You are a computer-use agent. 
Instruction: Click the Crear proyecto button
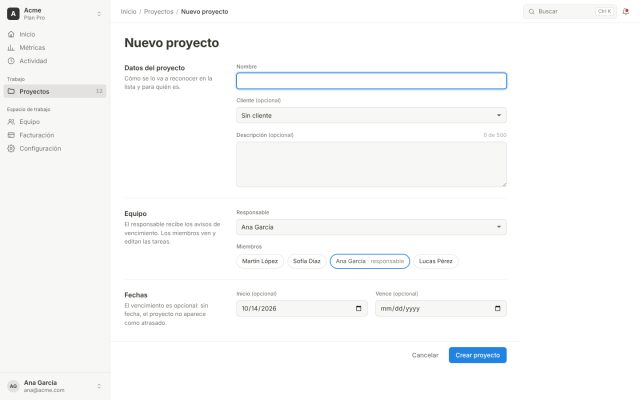pyautogui.click(x=478, y=355)
